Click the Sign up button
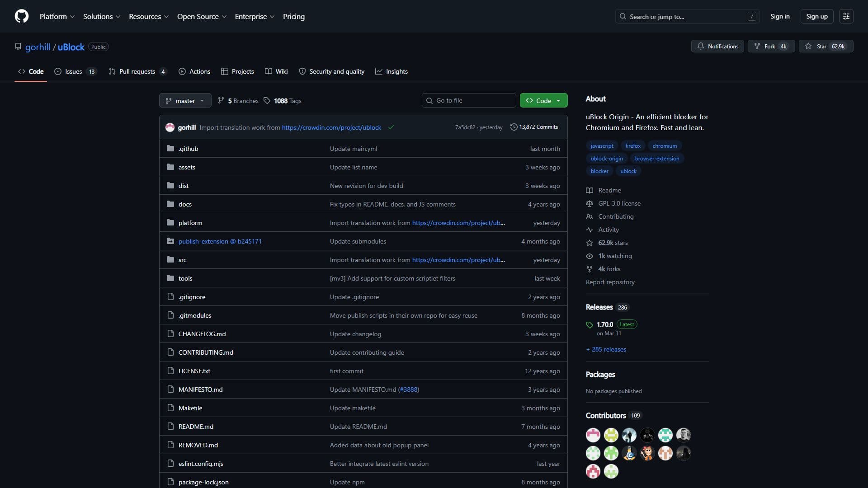Viewport: 868px width, 488px height. pos(816,16)
